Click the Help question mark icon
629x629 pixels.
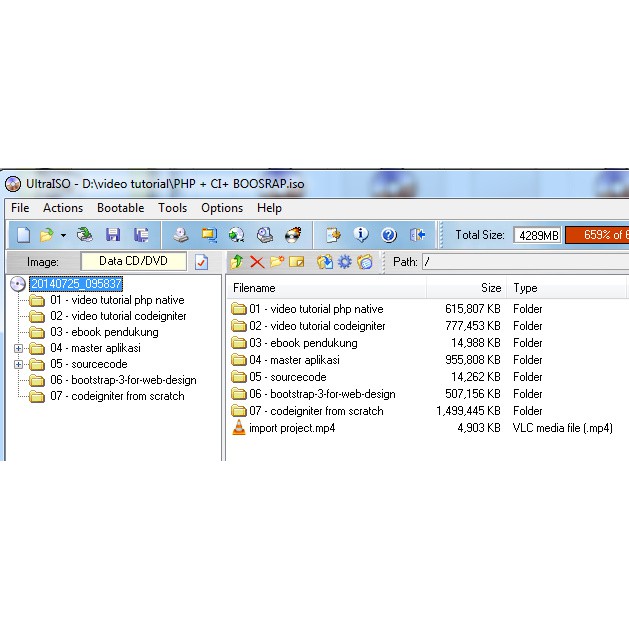pos(389,235)
